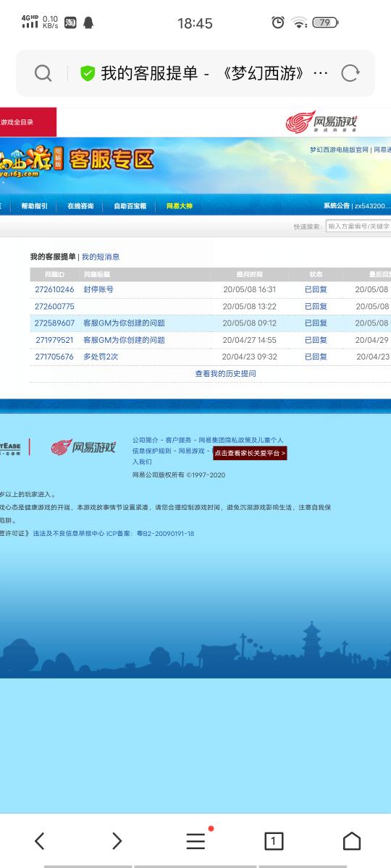Screen dimensions: 391x868
Task: Click the 点击查看家长关爱平台 button
Action: pos(250,453)
